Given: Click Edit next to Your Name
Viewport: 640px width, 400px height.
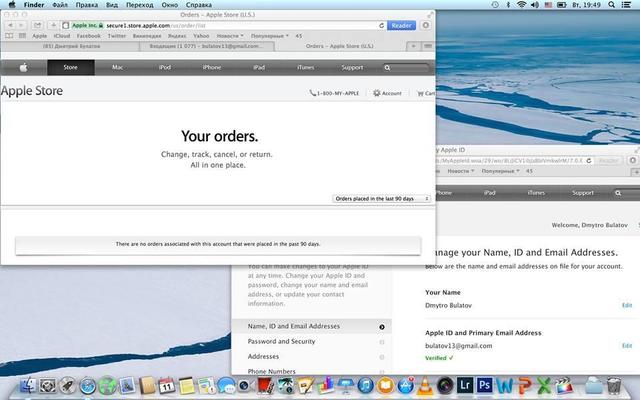Looking at the screenshot, I should [x=627, y=305].
